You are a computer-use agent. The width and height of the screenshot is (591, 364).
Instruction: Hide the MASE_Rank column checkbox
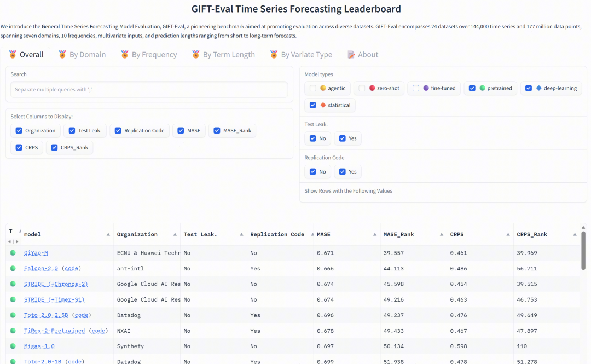click(217, 130)
